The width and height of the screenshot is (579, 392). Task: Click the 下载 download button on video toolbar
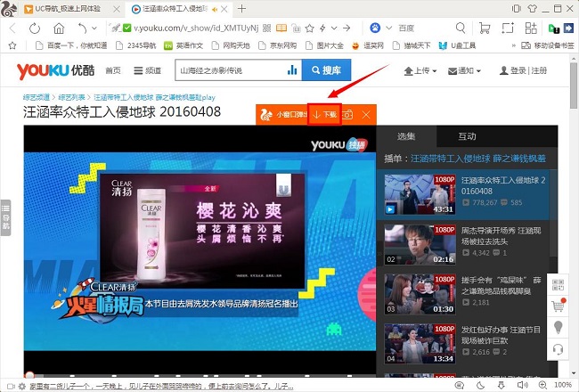click(x=325, y=115)
